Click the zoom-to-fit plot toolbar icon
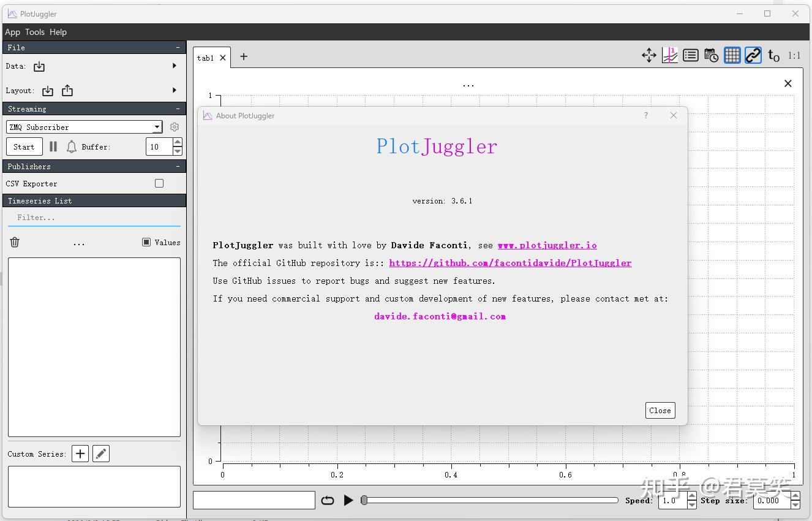Image resolution: width=812 pixels, height=521 pixels. click(670, 56)
